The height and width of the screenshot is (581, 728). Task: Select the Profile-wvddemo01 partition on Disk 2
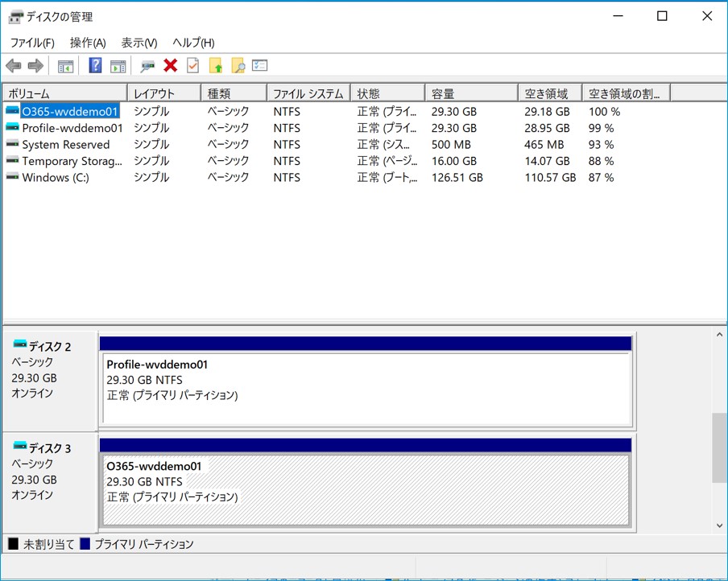click(x=365, y=388)
